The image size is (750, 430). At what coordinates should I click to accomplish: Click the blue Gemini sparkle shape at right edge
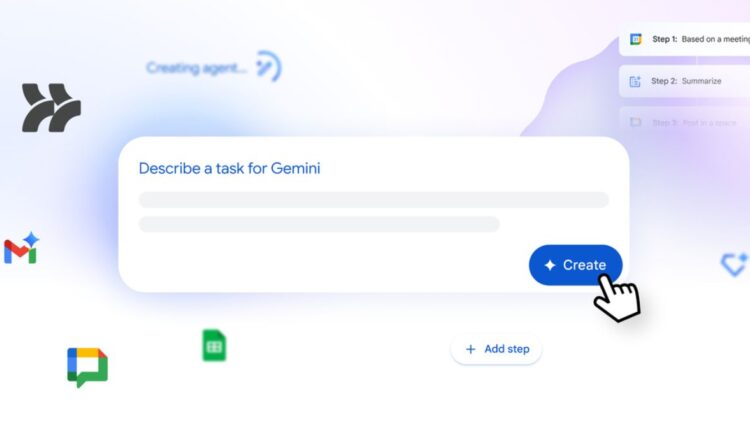pyautogui.click(x=735, y=264)
